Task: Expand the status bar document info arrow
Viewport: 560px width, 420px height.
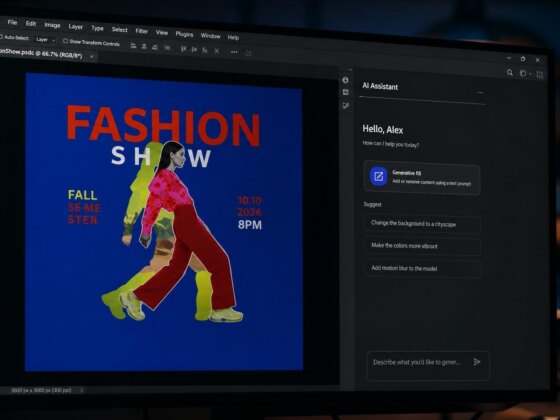Action: 82,390
